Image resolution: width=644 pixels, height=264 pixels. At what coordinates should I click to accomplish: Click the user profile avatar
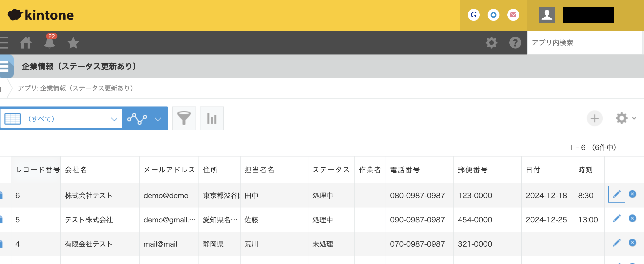pos(547,15)
